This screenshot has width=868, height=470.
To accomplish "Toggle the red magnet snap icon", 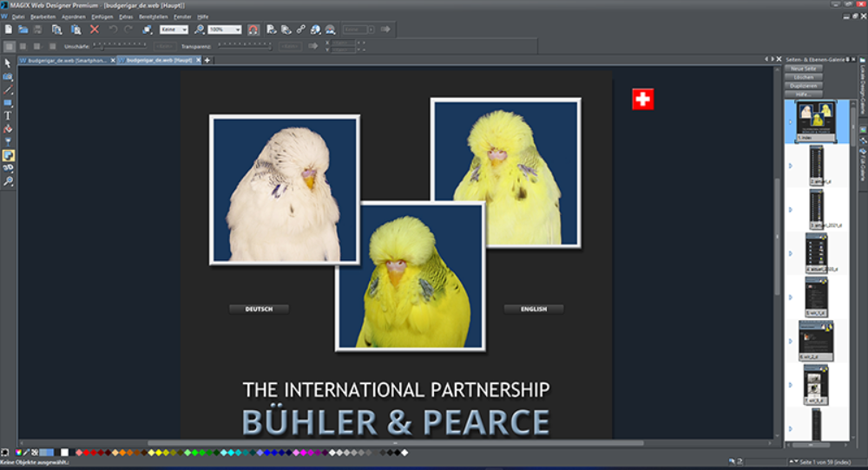I will click(x=253, y=29).
